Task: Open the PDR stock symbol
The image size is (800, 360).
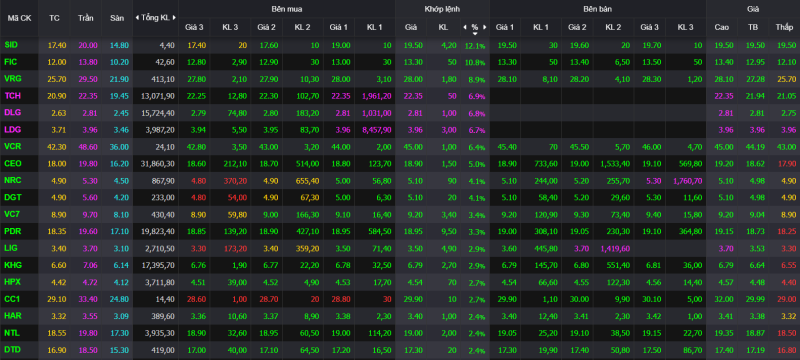Action: click(12, 231)
